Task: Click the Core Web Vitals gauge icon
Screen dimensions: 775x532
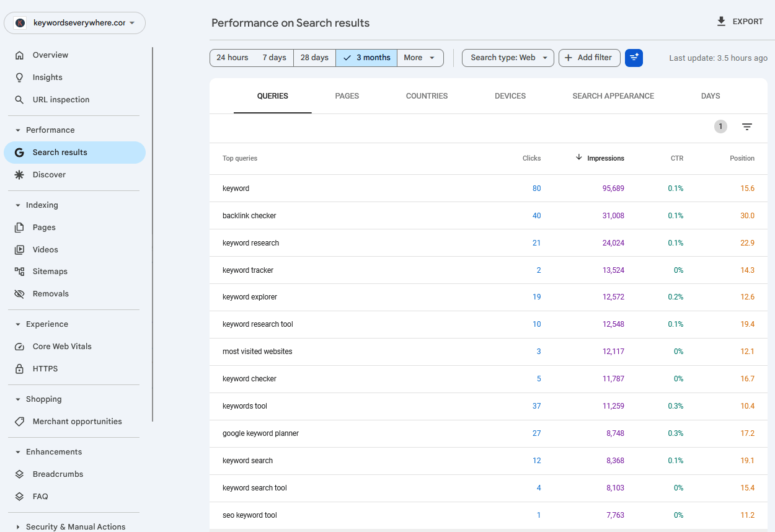Action: click(19, 347)
